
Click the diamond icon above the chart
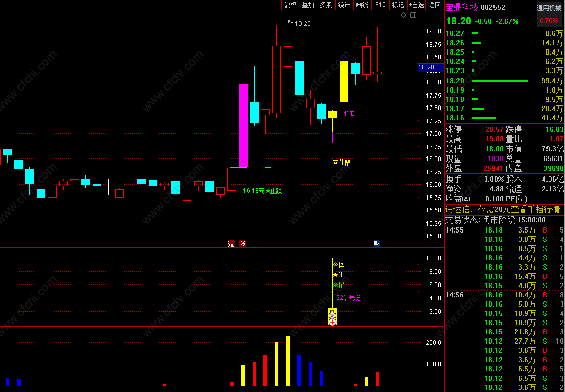point(403,15)
